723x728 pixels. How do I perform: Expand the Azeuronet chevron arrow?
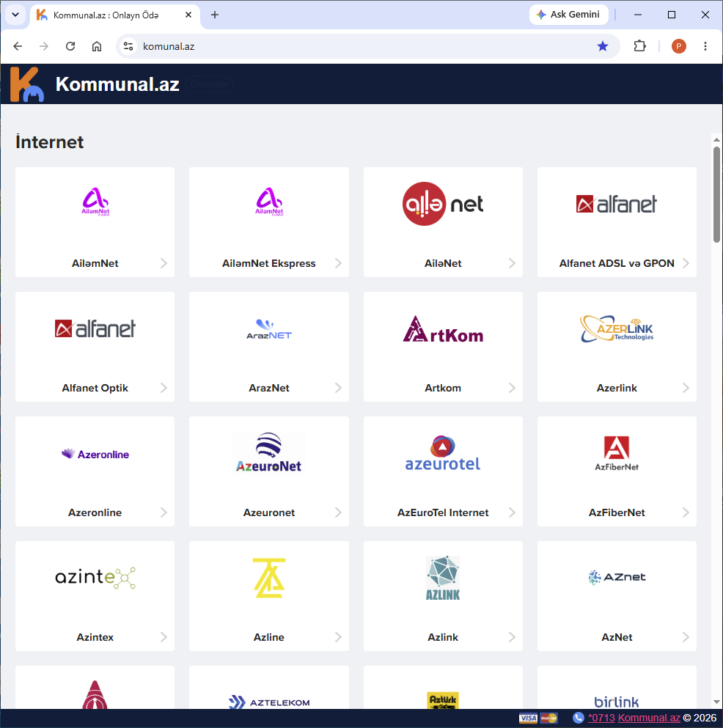point(338,512)
